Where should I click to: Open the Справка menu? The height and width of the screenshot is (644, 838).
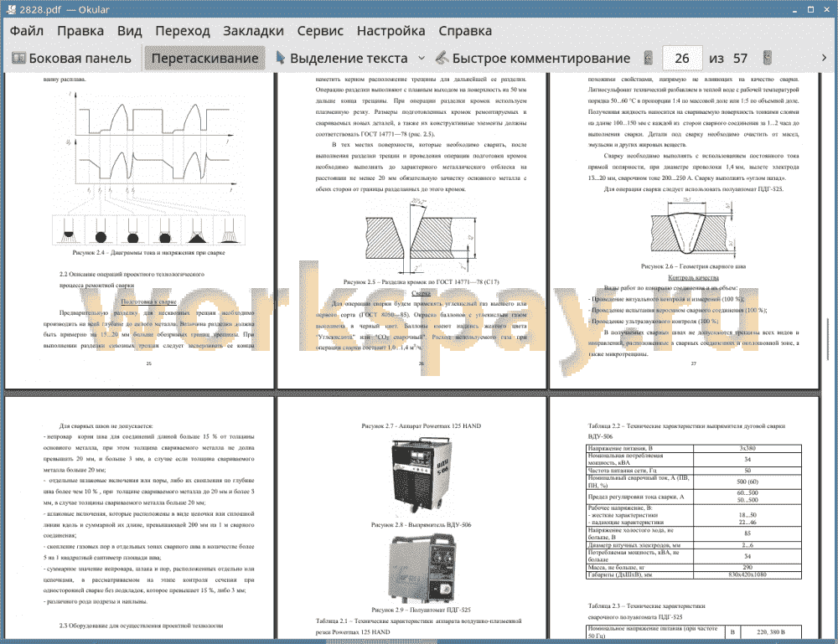pyautogui.click(x=465, y=31)
